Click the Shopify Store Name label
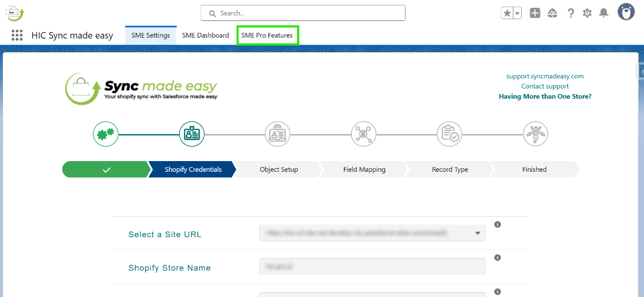Image resolution: width=644 pixels, height=297 pixels. point(170,268)
